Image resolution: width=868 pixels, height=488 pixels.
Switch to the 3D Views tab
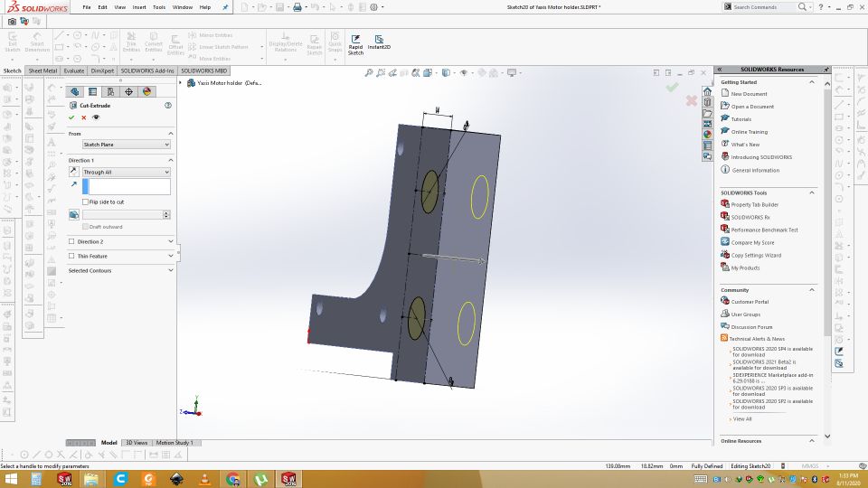click(137, 443)
